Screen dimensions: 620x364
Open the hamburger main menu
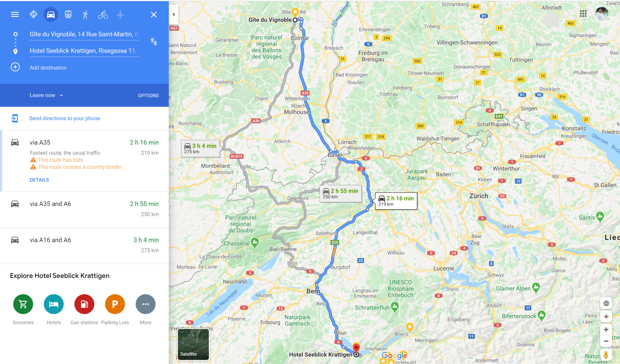[x=15, y=15]
